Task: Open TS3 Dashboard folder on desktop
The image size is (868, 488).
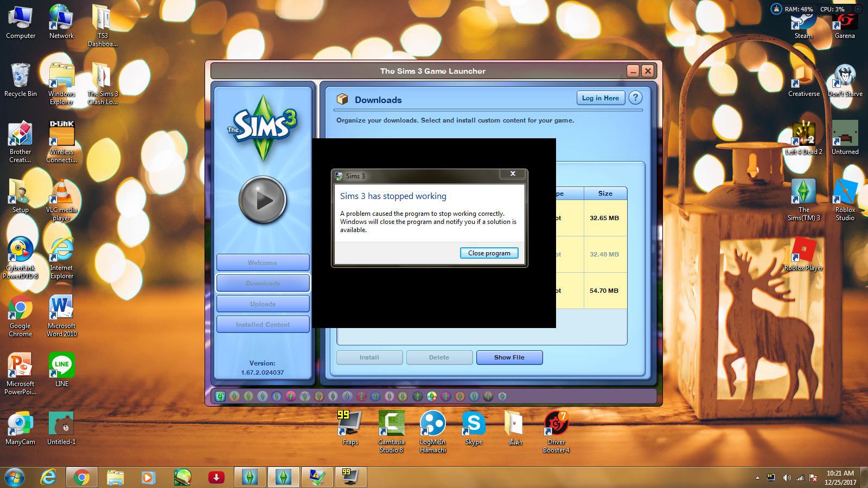Action: (x=103, y=26)
